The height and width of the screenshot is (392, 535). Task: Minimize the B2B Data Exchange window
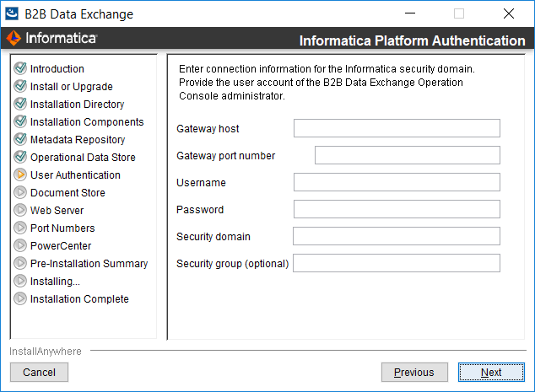(409, 13)
